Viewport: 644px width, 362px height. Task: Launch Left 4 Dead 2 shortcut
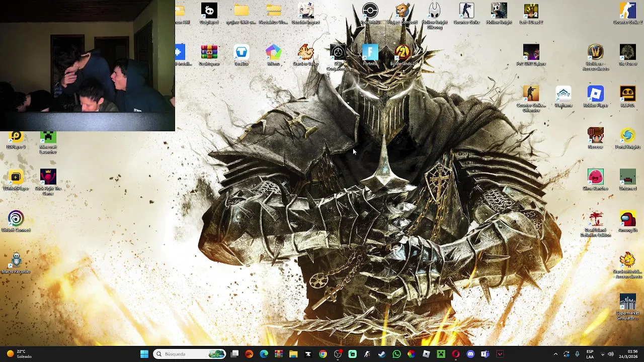point(531,14)
